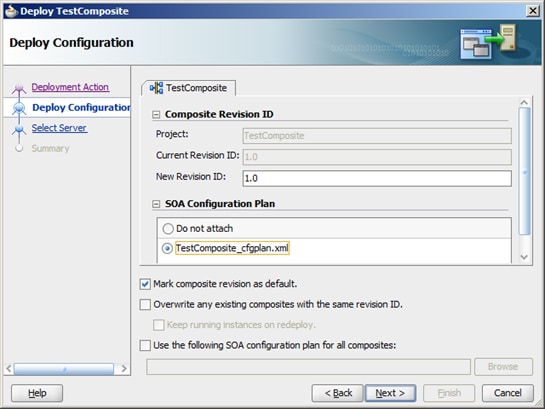Uncheck Mark composite revision as default
The height and width of the screenshot is (409, 545).
click(x=145, y=284)
